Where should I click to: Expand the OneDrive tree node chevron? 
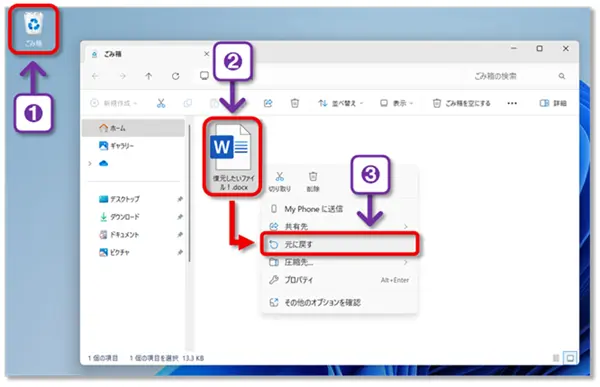click(x=90, y=163)
